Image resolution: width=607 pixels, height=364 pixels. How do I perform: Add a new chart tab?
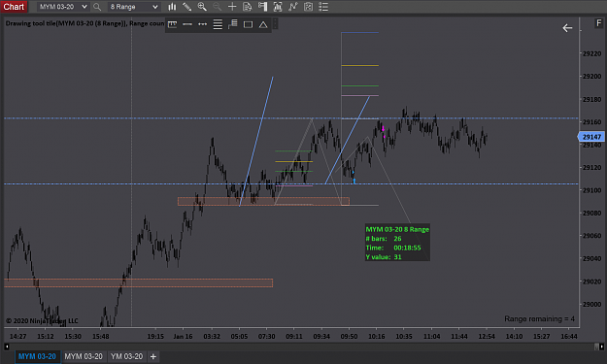point(152,356)
